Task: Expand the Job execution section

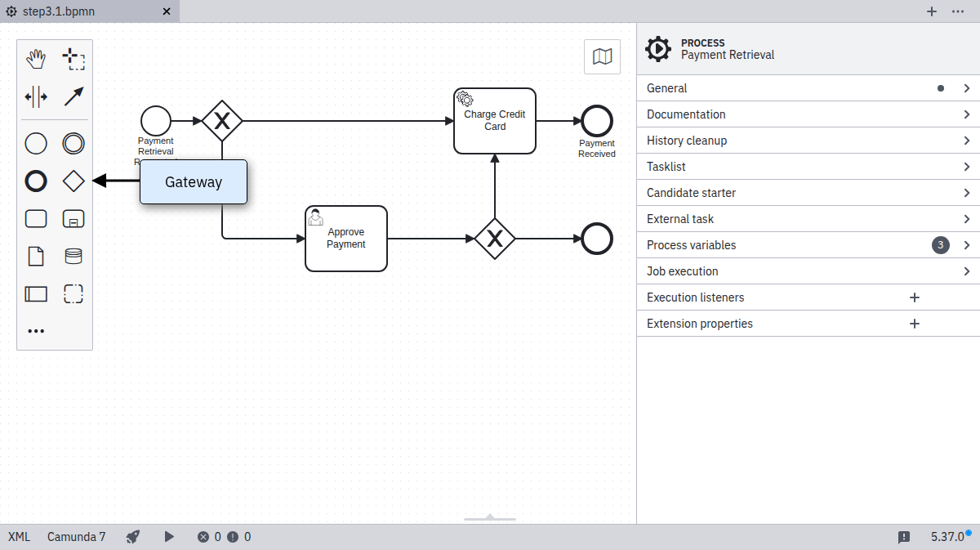Action: tap(808, 271)
